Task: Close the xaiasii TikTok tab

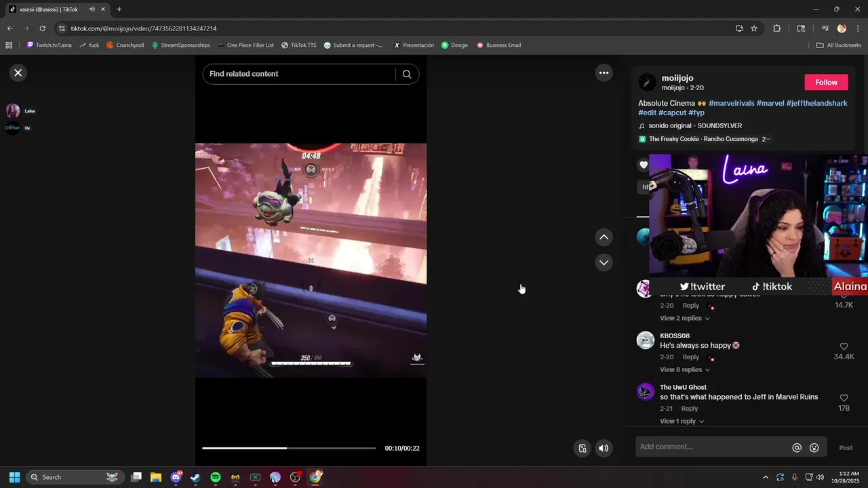Action: point(103,9)
